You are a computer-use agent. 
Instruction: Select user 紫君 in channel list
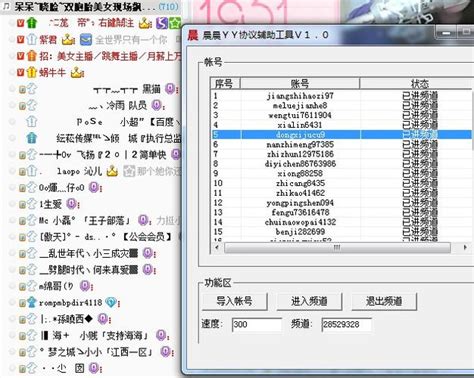click(x=48, y=40)
